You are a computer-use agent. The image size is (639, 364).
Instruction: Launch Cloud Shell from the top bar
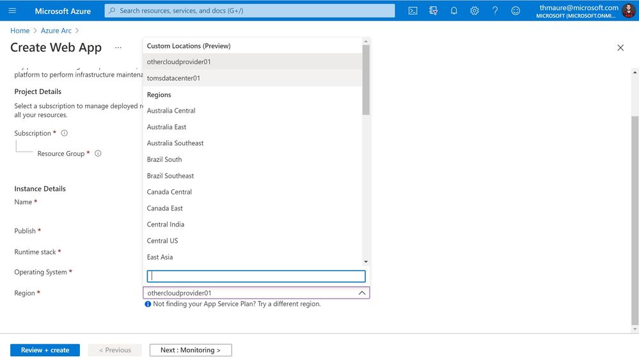pos(413,11)
